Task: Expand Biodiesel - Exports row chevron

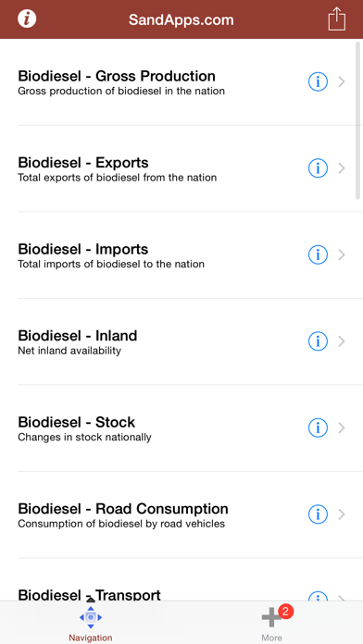Action: point(342,168)
